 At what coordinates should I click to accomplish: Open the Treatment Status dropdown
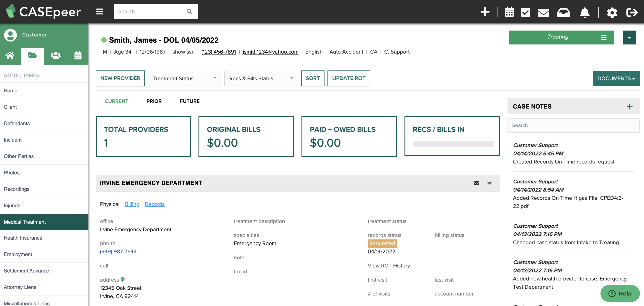pyautogui.click(x=184, y=79)
